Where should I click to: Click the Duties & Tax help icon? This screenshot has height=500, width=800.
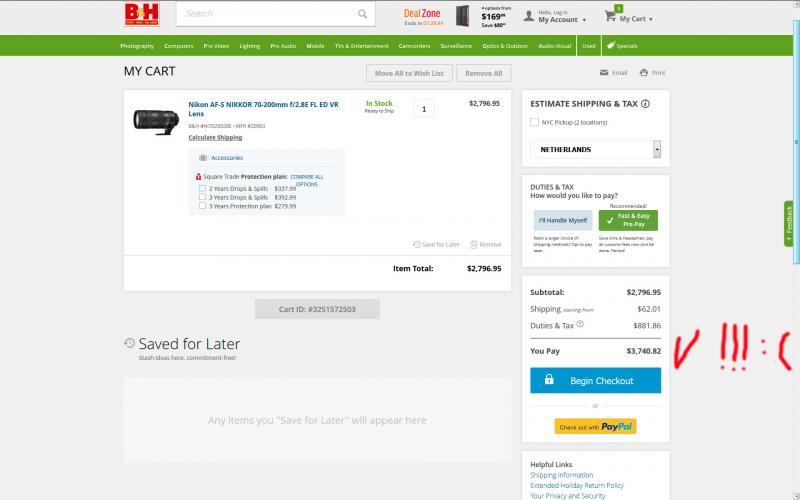click(x=580, y=324)
